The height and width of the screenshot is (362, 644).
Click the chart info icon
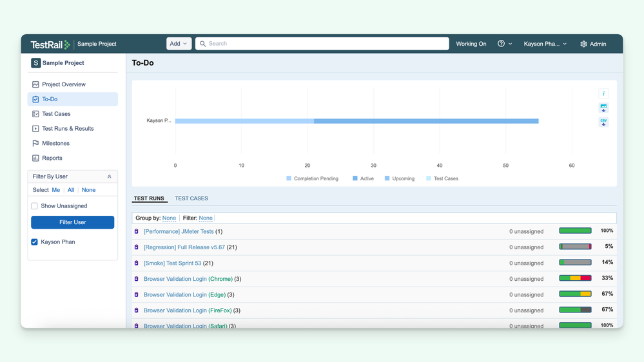pyautogui.click(x=603, y=93)
